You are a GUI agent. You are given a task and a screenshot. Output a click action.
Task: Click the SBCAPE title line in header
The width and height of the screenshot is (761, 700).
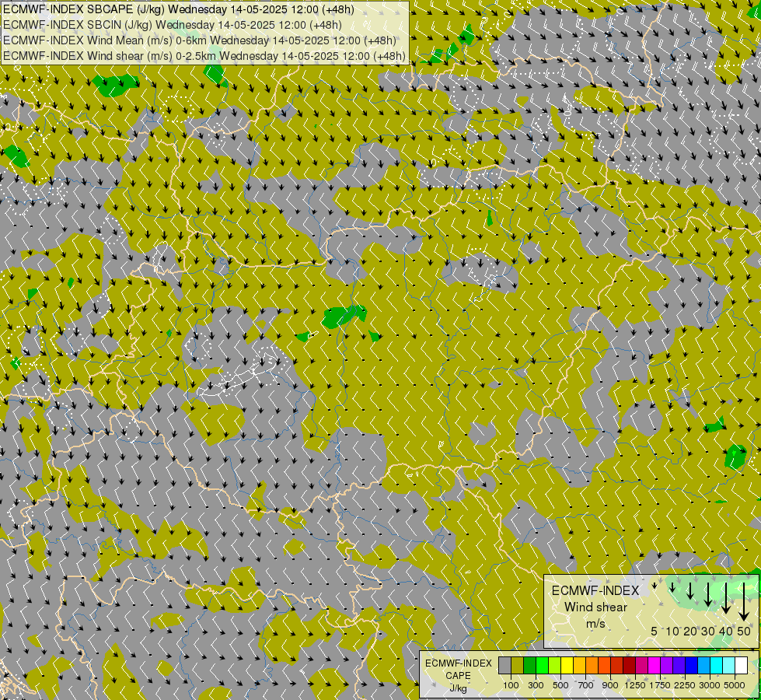click(179, 9)
